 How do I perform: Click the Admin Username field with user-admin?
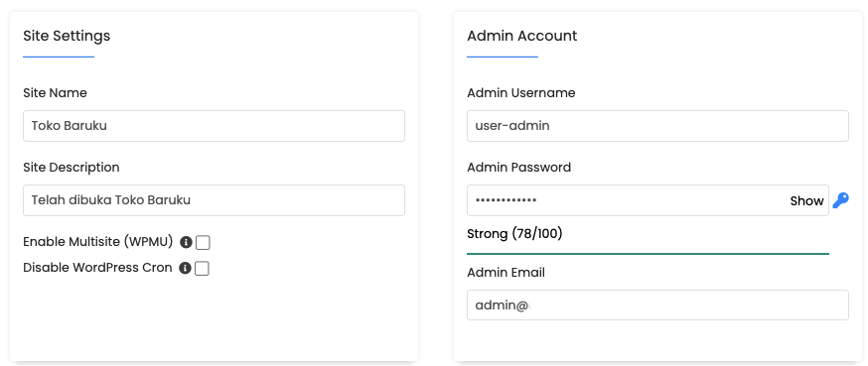(x=657, y=126)
